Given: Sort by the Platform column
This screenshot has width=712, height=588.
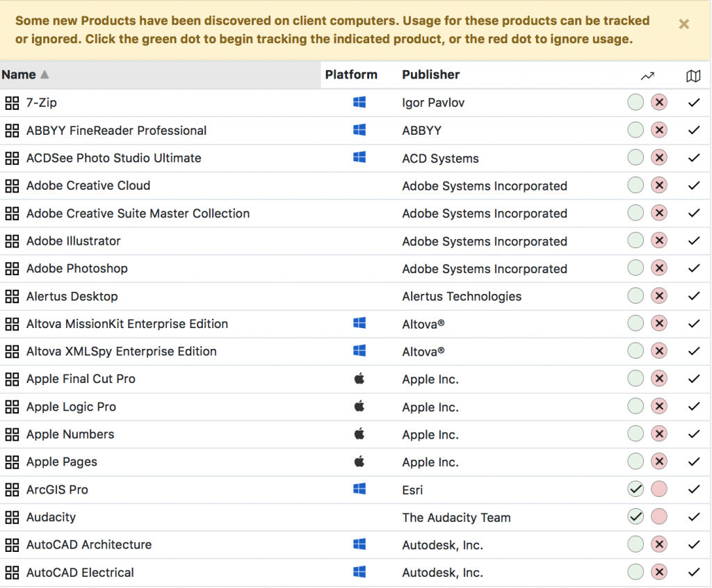Looking at the screenshot, I should 351,74.
